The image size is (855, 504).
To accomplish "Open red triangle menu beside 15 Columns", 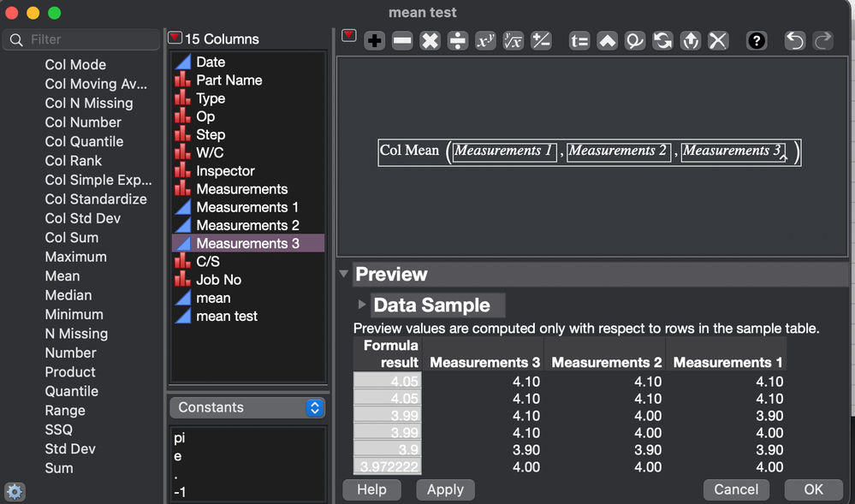I will click(x=175, y=37).
